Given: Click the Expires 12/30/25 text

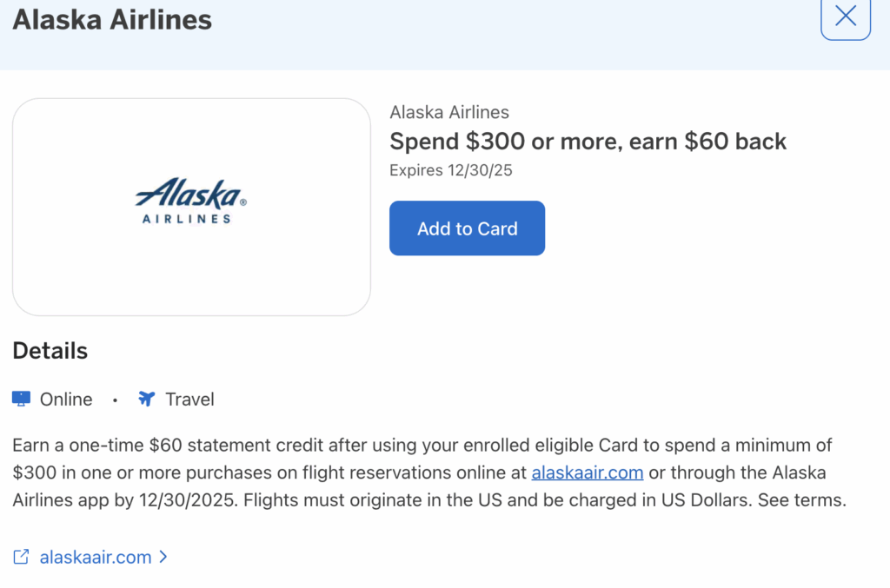Looking at the screenshot, I should [450, 169].
